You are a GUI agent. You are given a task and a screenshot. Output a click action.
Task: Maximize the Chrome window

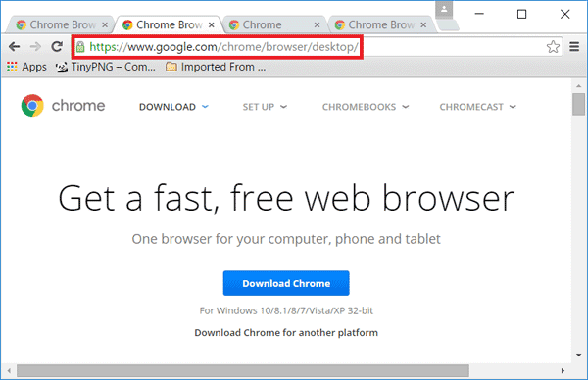click(x=521, y=14)
